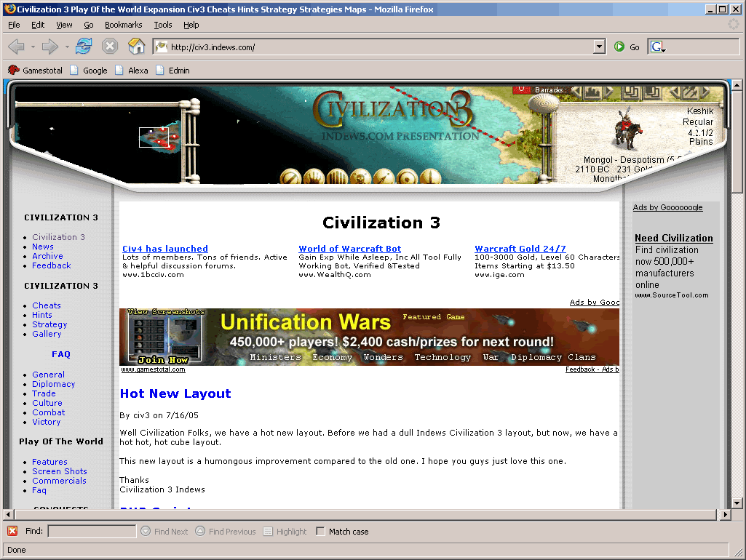Click the Stop loading icon
The width and height of the screenshot is (746, 560).
(x=110, y=47)
